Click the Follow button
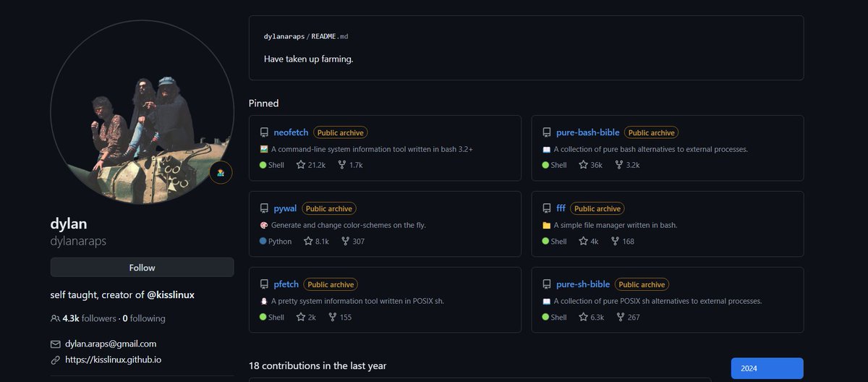Image resolution: width=868 pixels, height=382 pixels. pos(142,268)
